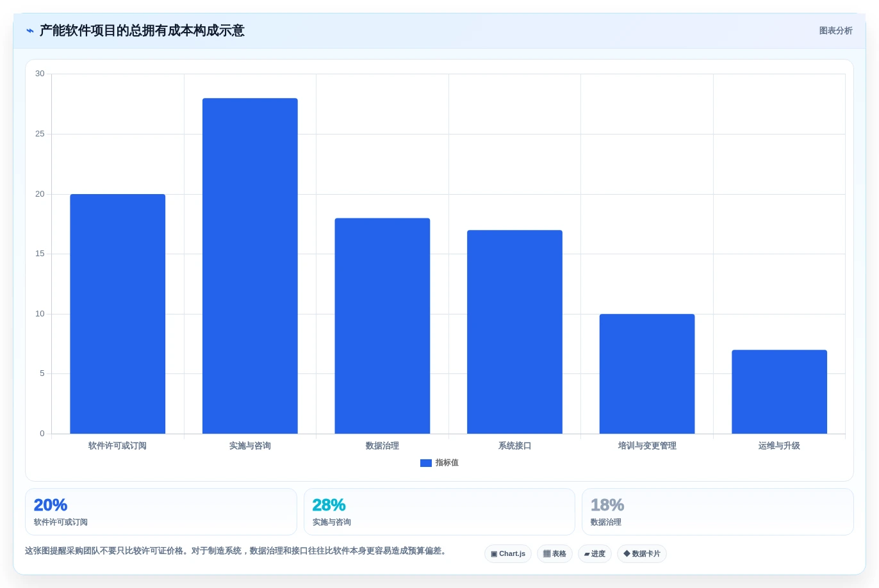Open the 18% 数据治理 stat card

click(x=718, y=512)
